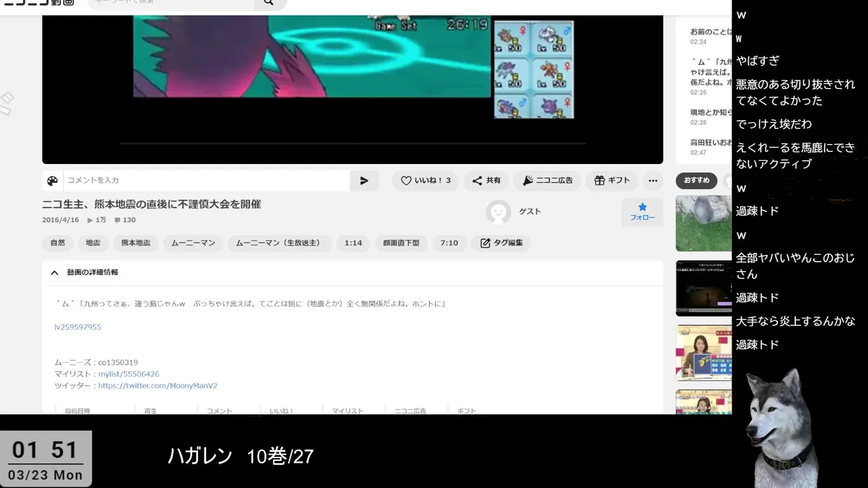The width and height of the screenshot is (868, 488).
Task: Click the video player seek bar
Action: point(353,144)
